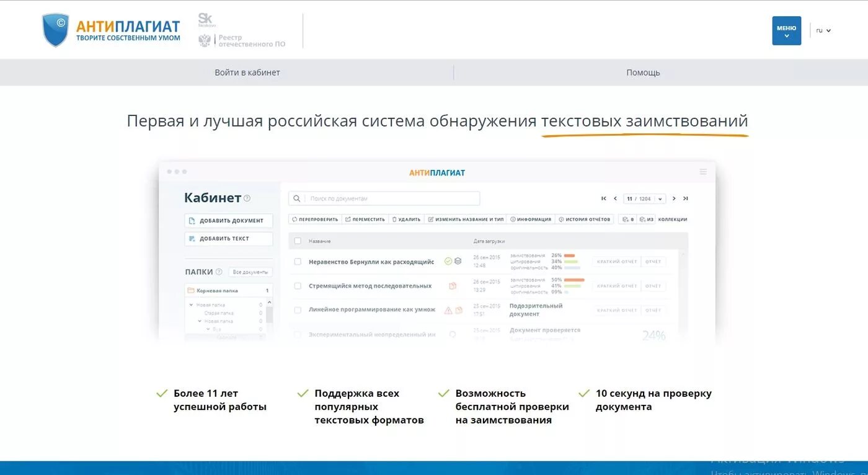Open the blue МЕНЮ dropdown
Screen dimensions: 868x475
pyautogui.click(x=786, y=30)
